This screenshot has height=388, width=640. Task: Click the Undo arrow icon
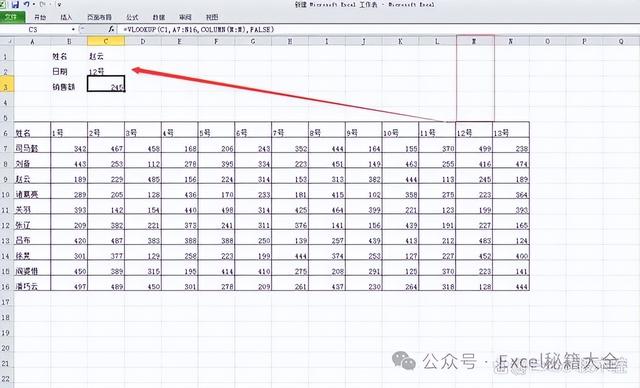27,4
